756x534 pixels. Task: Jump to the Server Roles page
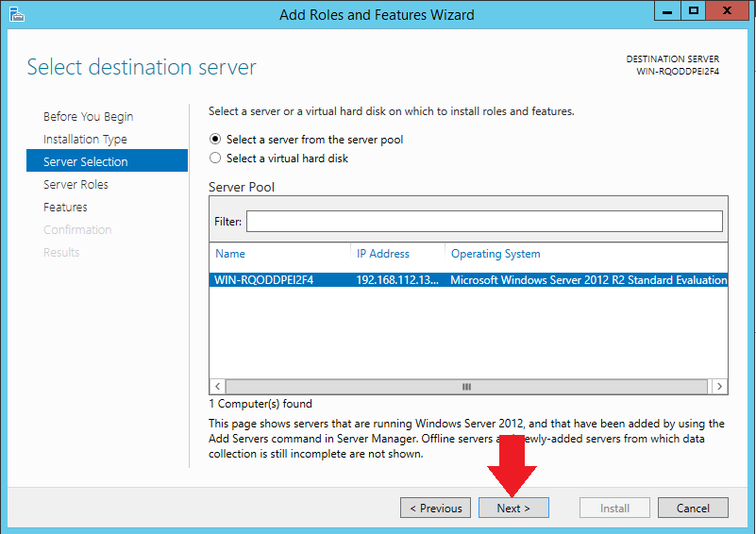pos(76,185)
